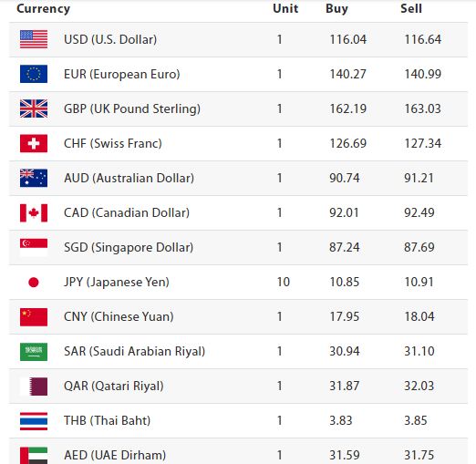Select the UK Union Jack flag icon
Viewport: 476px width, 464px height.
[x=34, y=108]
